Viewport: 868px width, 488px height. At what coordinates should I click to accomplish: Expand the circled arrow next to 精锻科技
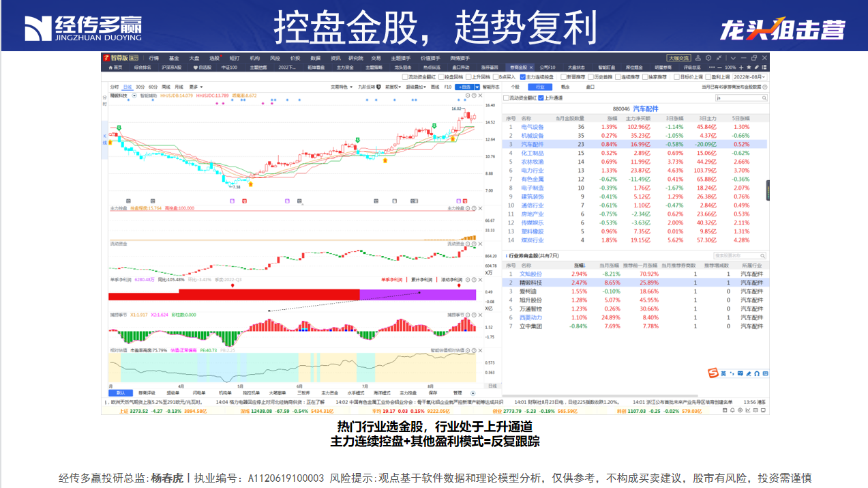pos(134,96)
